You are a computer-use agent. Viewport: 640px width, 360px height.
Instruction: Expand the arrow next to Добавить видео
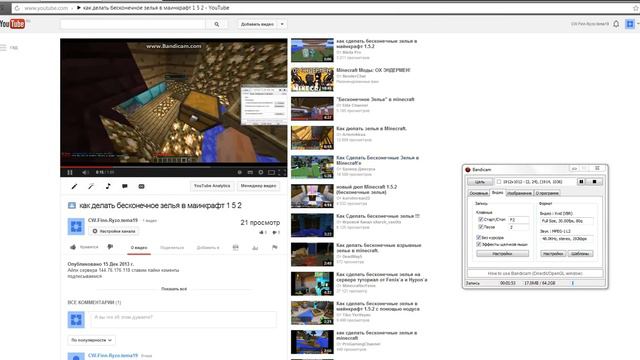[x=282, y=24]
